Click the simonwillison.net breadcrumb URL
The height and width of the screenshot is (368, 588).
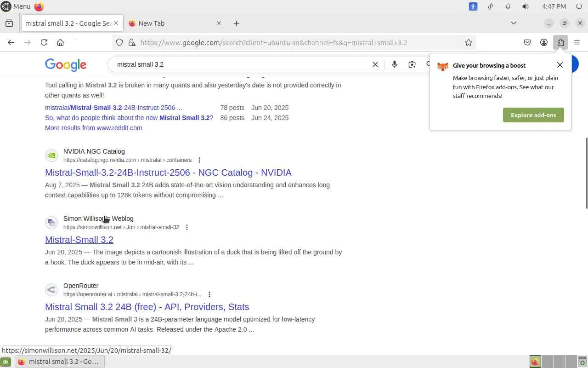point(121,227)
